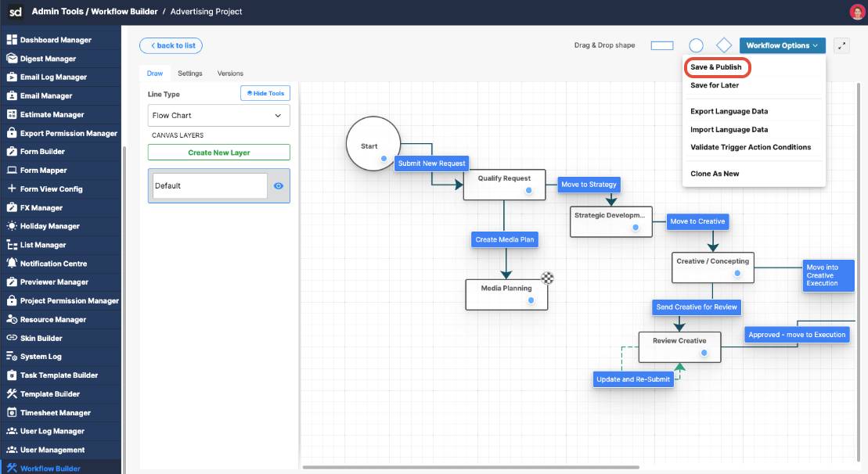The image size is (868, 474).
Task: Click the Previewer Manager sidebar icon
Action: pyautogui.click(x=12, y=282)
